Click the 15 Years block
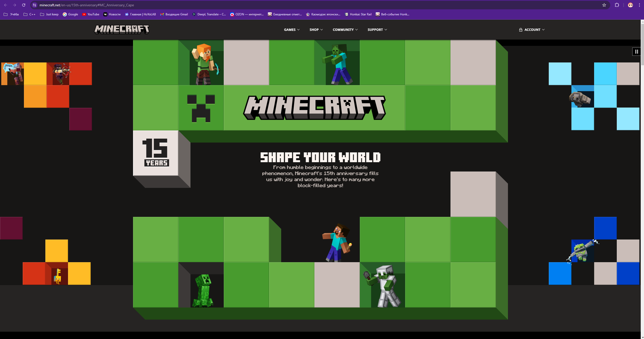Viewport: 644px width, 339px height. (156, 153)
